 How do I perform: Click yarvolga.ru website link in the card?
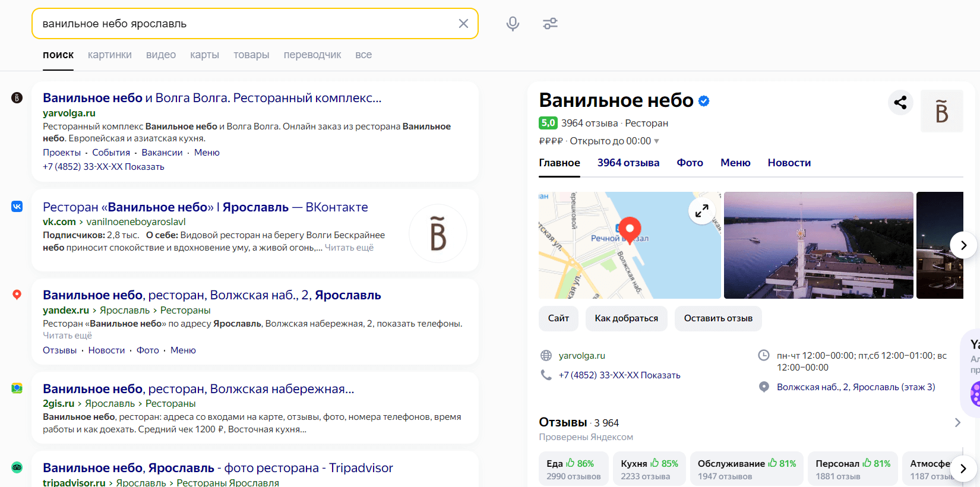coord(582,356)
